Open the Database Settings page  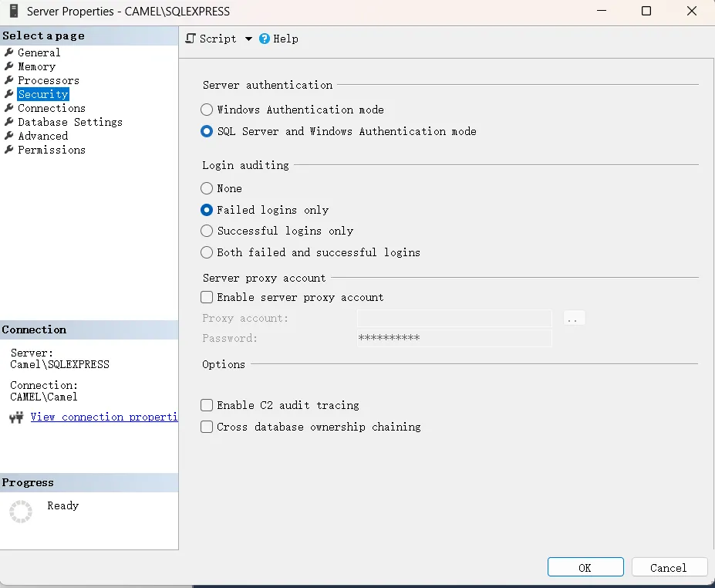pyautogui.click(x=70, y=122)
